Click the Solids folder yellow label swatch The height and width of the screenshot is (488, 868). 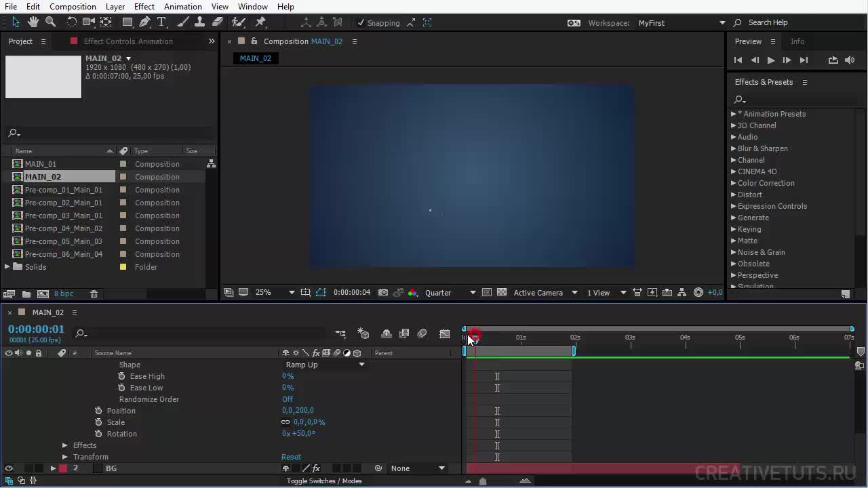pos(123,267)
